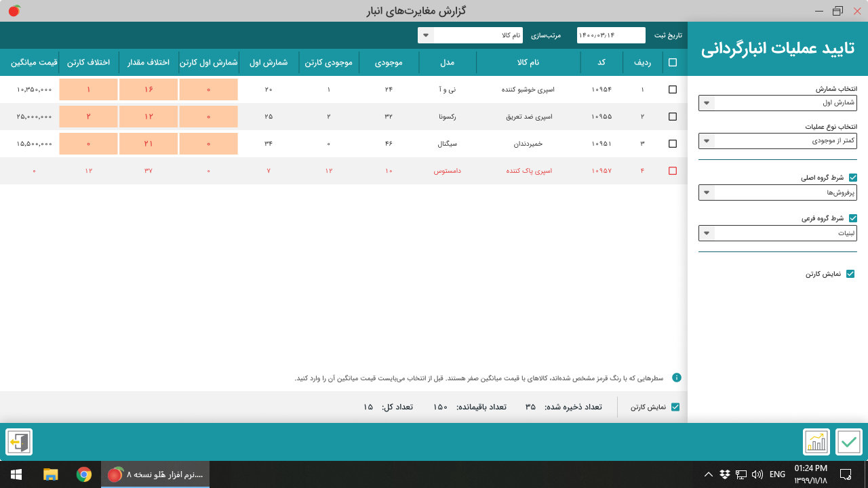Click the highlighted quantity difference cell ۲۱
This screenshot has height=488, width=868.
(x=149, y=144)
